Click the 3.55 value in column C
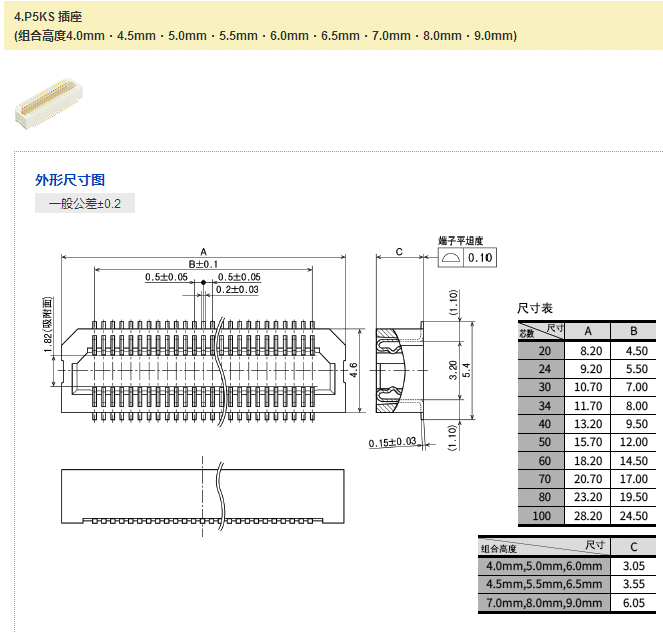This screenshot has width=663, height=633. click(x=632, y=584)
